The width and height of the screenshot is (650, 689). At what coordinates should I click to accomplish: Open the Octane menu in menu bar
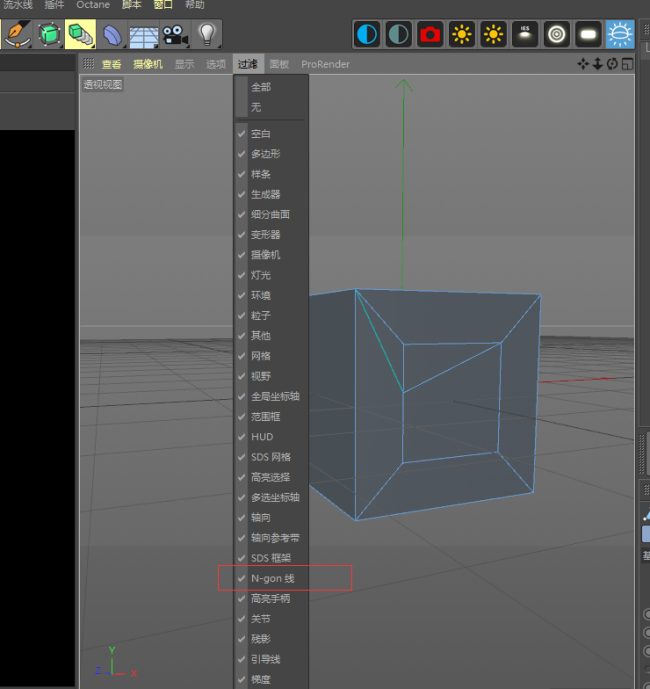coord(93,5)
